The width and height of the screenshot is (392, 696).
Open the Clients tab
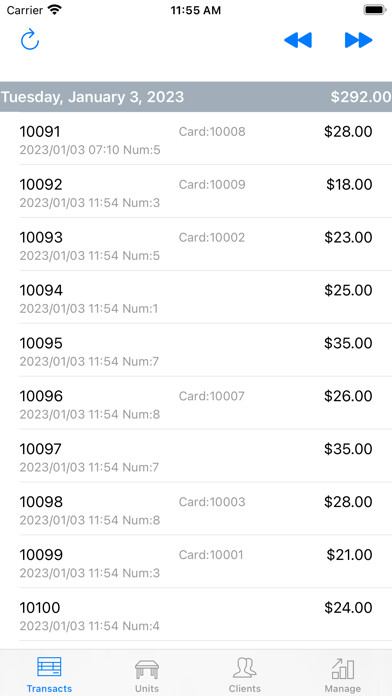(245, 674)
